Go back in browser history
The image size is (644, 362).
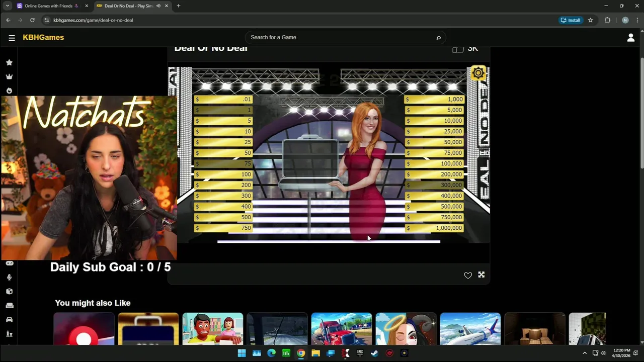click(x=8, y=20)
